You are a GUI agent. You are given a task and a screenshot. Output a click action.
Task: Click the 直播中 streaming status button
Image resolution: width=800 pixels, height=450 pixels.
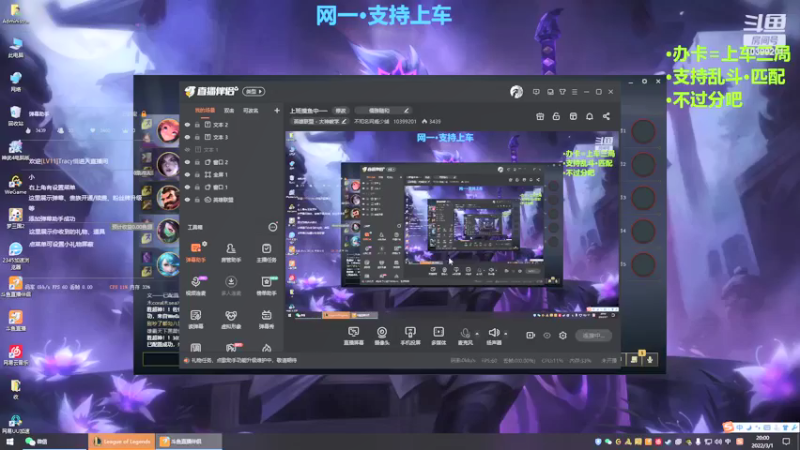point(593,335)
